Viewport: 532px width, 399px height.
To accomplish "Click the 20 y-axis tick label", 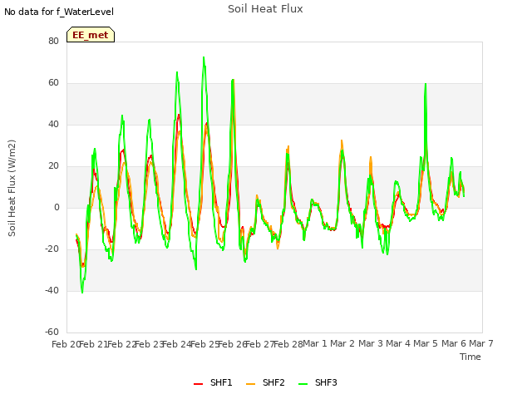I will pos(53,166).
